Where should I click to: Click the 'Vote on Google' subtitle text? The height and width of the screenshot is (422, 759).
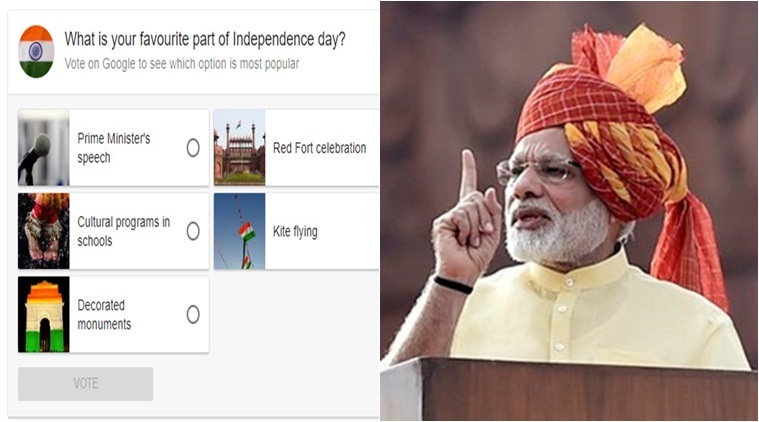182,64
